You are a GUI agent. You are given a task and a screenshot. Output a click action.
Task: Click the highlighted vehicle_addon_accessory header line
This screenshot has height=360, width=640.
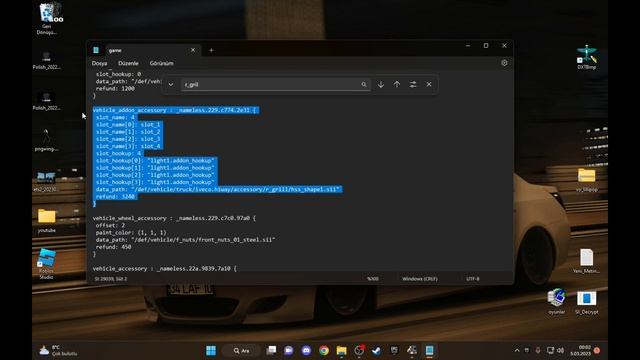coord(176,110)
